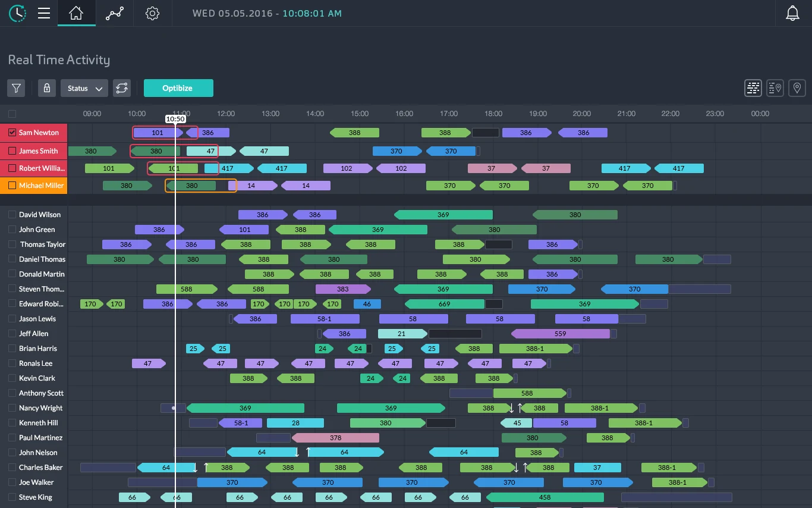Click the lock icon button
Screen dimensions: 812x508
click(x=47, y=88)
